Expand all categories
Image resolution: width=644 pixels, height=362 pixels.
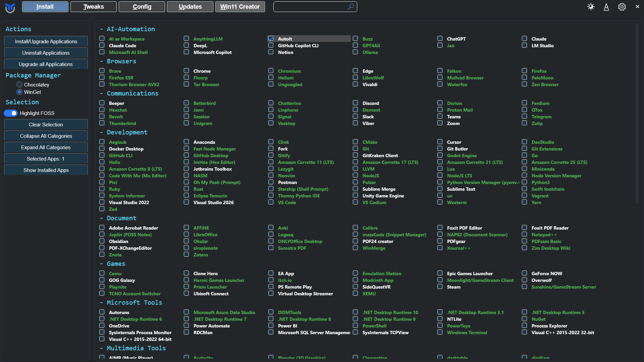[x=46, y=147]
